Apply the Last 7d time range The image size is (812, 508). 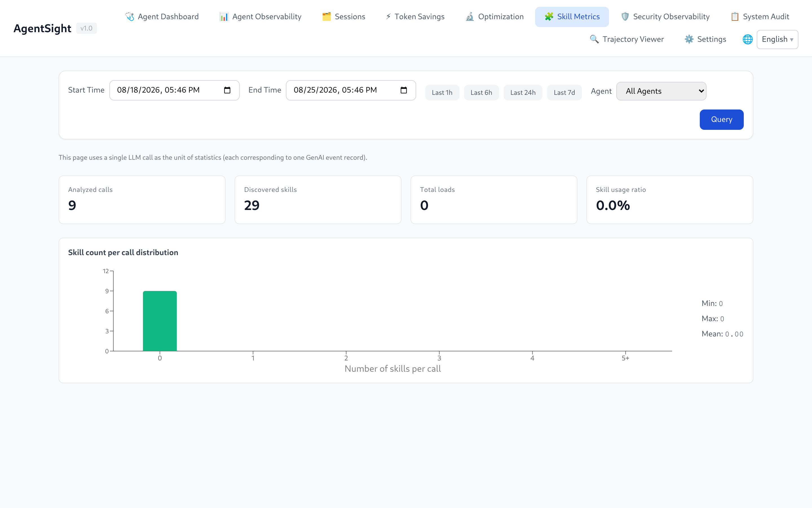[564, 92]
